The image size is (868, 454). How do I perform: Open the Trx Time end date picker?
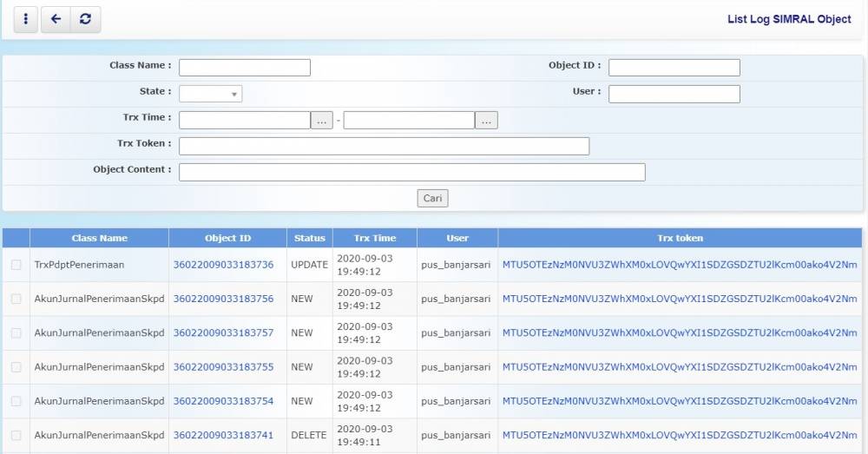486,121
